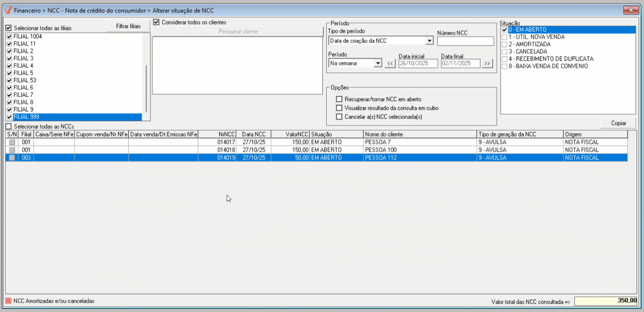The width and height of the screenshot is (644, 312).
Task: Click the ValorNCC column header
Action: pos(290,134)
